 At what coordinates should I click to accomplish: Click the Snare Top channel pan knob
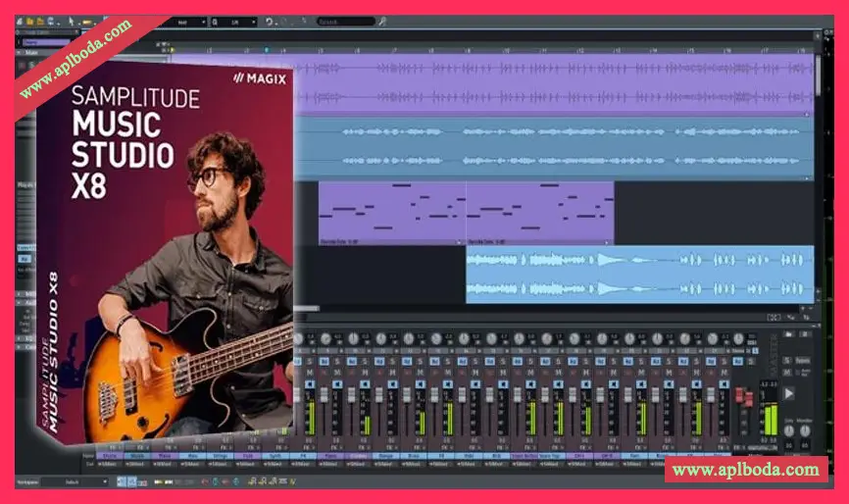(x=547, y=339)
